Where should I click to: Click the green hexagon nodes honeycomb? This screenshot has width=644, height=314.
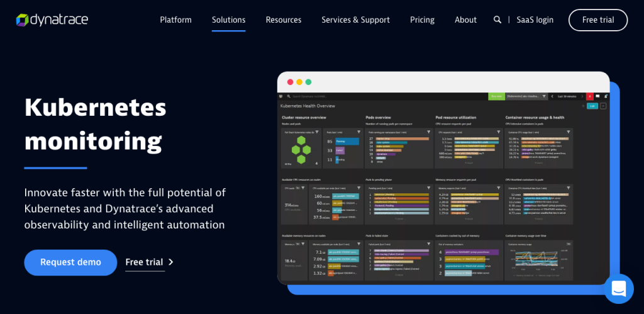(301, 150)
